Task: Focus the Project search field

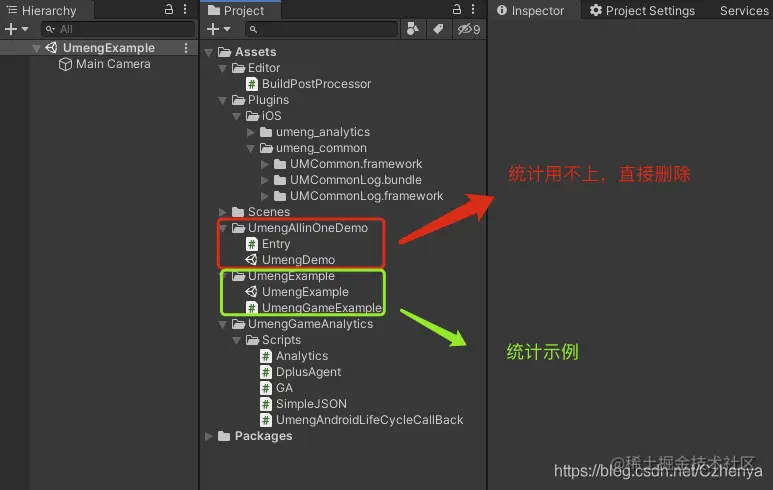Action: (321, 29)
